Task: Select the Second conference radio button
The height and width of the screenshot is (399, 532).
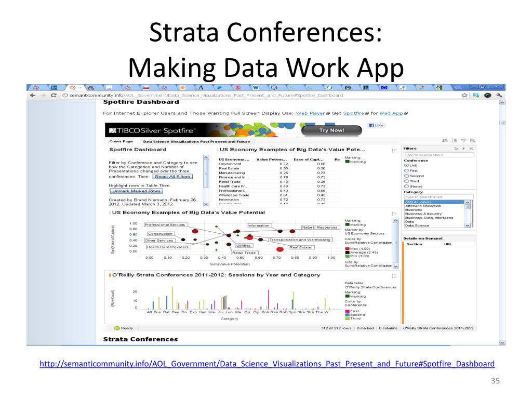Action: point(406,176)
